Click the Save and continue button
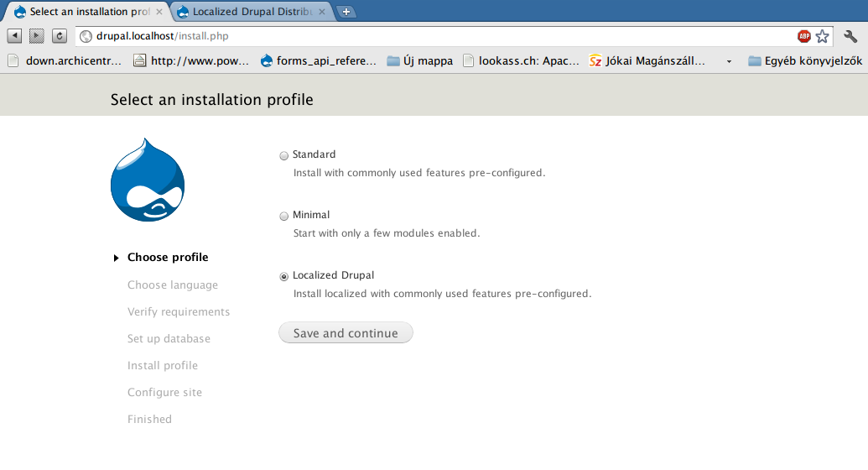The image size is (868, 470). click(x=346, y=332)
